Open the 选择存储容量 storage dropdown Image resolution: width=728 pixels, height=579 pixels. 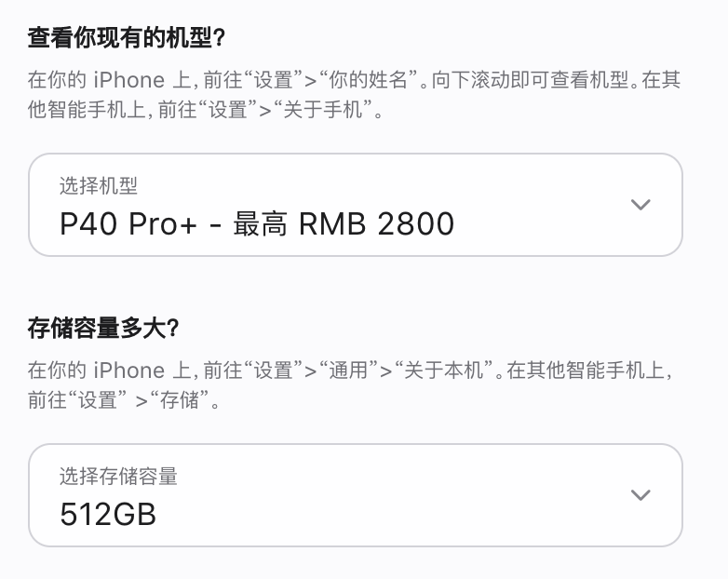tap(356, 495)
